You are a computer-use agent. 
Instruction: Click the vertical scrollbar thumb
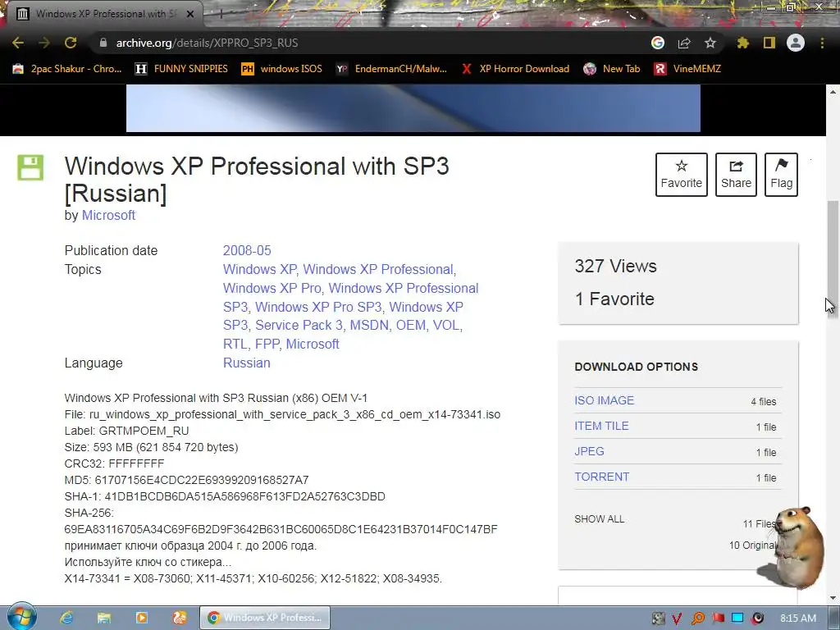pyautogui.click(x=833, y=260)
